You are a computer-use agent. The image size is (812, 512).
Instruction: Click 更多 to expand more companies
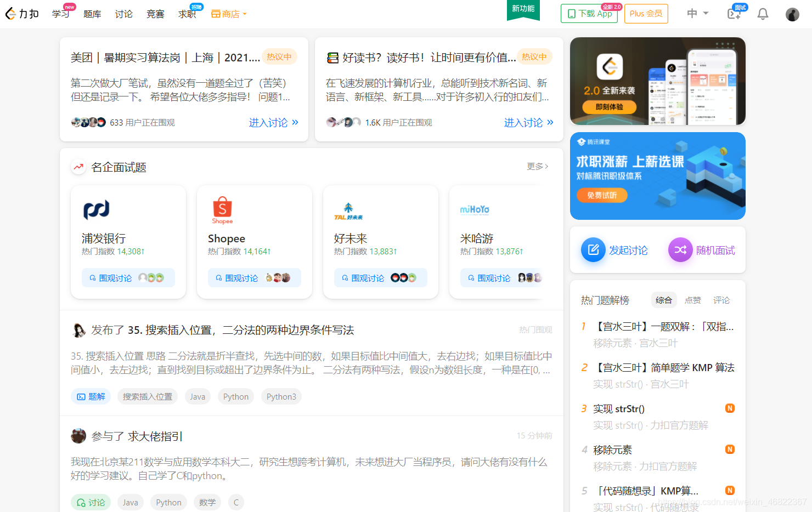point(538,166)
